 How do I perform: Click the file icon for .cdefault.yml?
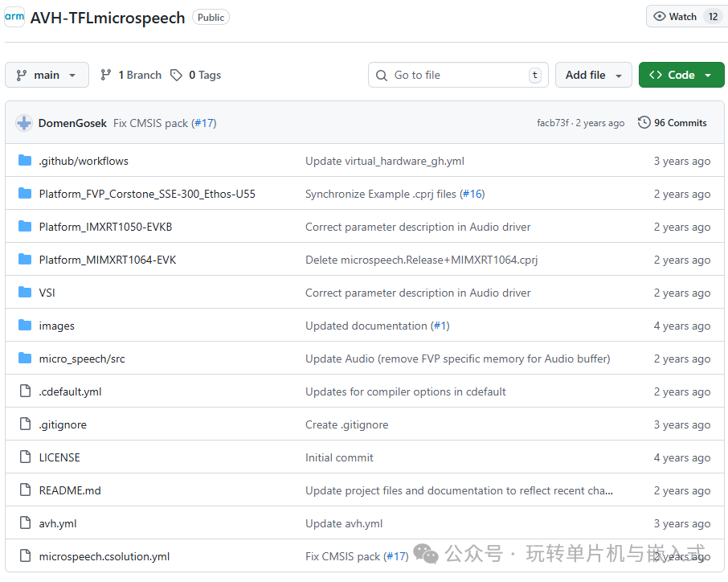pyautogui.click(x=25, y=391)
